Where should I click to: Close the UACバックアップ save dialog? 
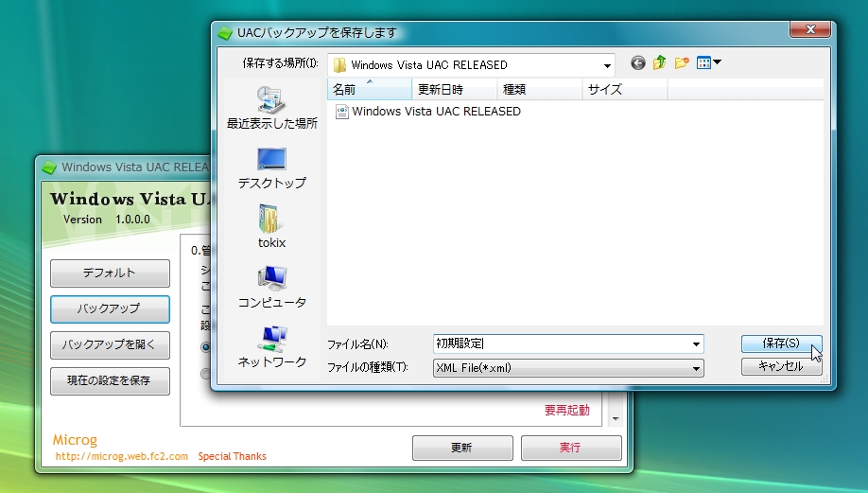pos(810,29)
